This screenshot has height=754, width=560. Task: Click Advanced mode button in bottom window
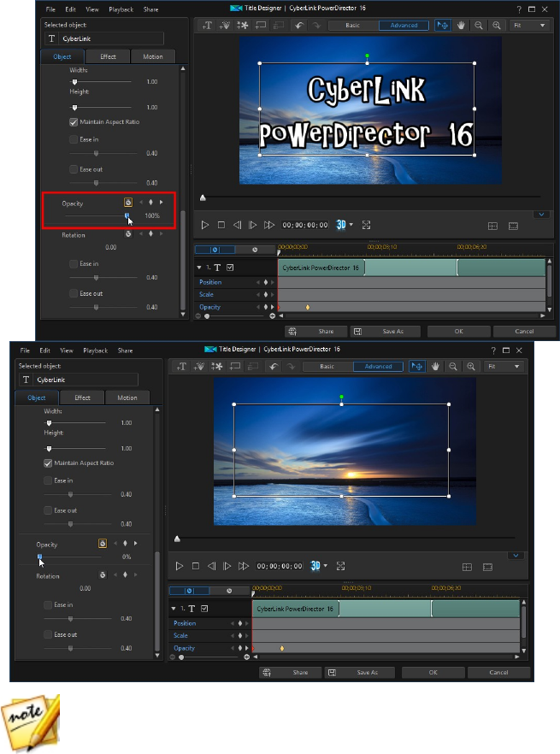(x=378, y=367)
